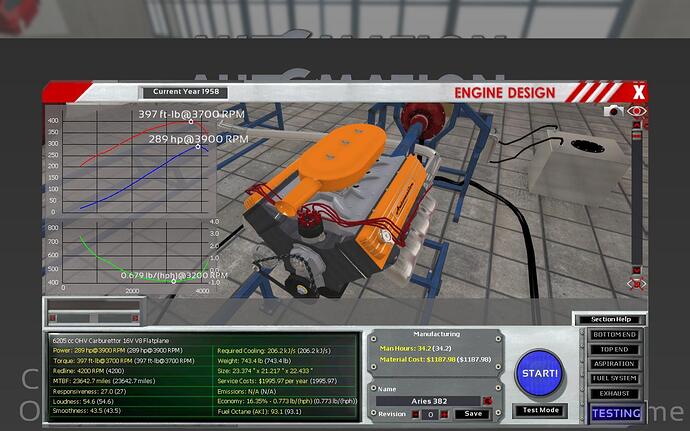
Task: Go to the Exhaust section
Action: [x=614, y=394]
